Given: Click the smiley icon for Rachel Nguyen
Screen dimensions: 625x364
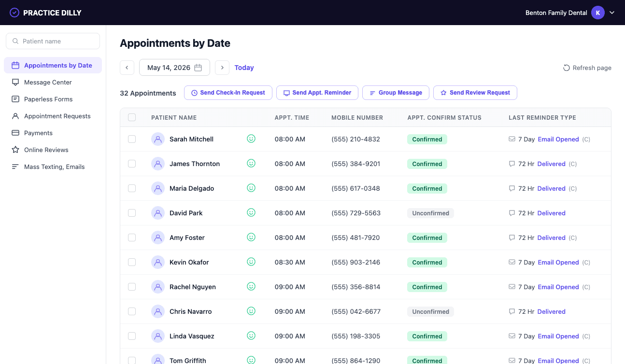Looking at the screenshot, I should 251,286.
